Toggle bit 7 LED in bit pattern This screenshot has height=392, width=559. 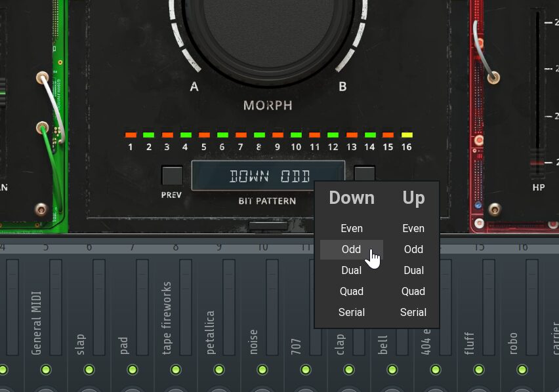pos(241,135)
